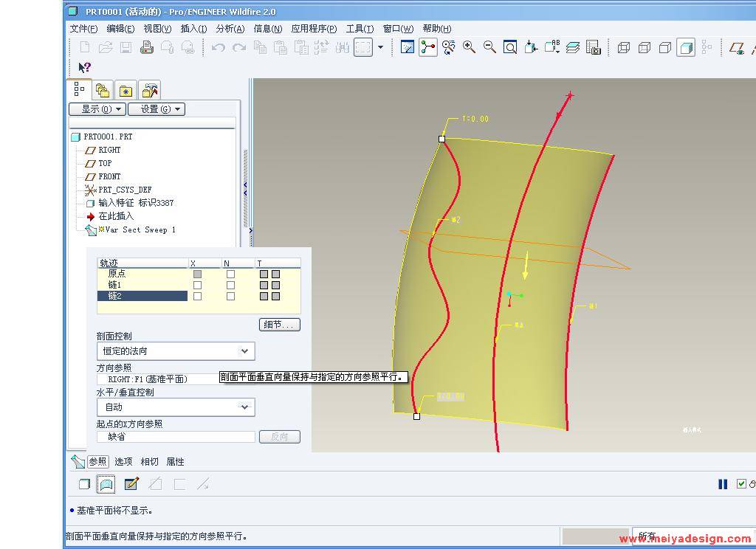The height and width of the screenshot is (549, 756).
Task: Click the Open file folder icon
Action: coord(106,47)
